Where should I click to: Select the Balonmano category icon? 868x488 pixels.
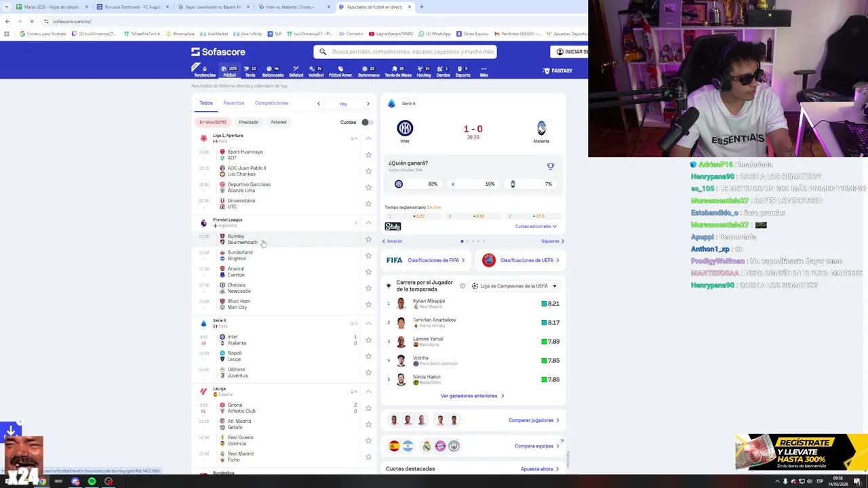(x=368, y=71)
